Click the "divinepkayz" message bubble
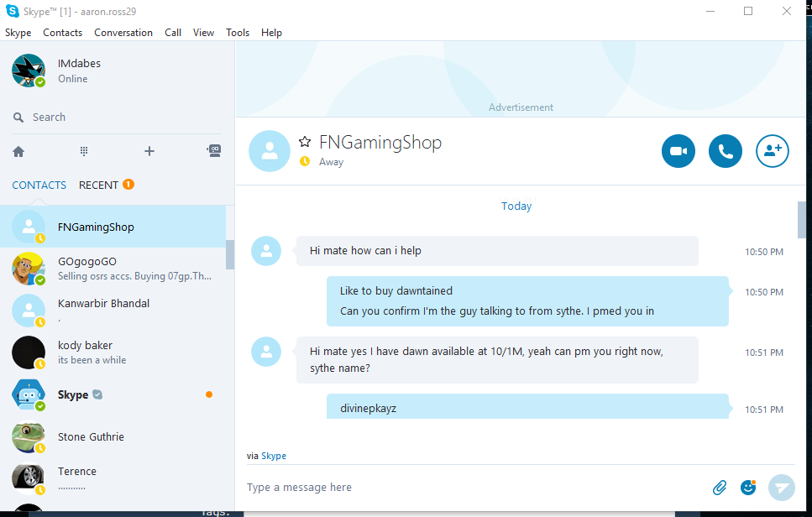The height and width of the screenshot is (517, 812). pyautogui.click(x=527, y=407)
